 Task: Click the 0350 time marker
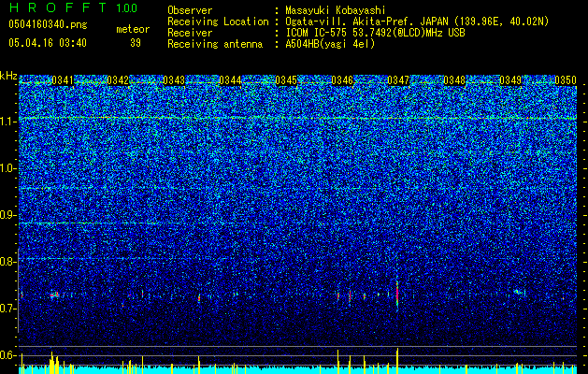coord(566,80)
